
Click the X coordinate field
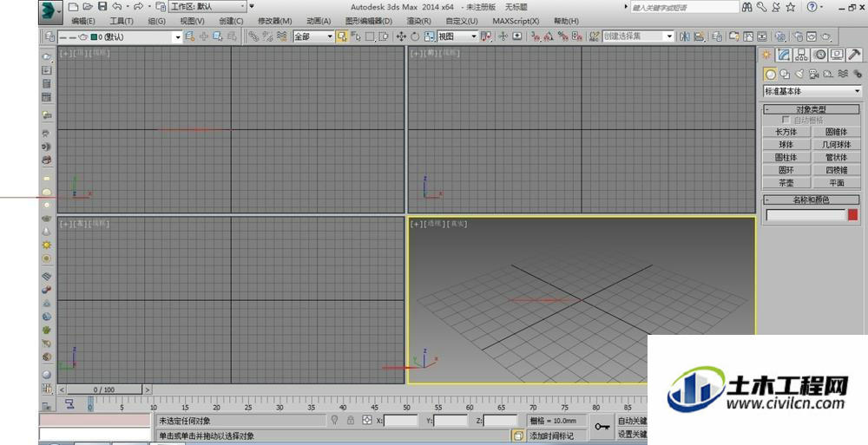click(x=401, y=421)
